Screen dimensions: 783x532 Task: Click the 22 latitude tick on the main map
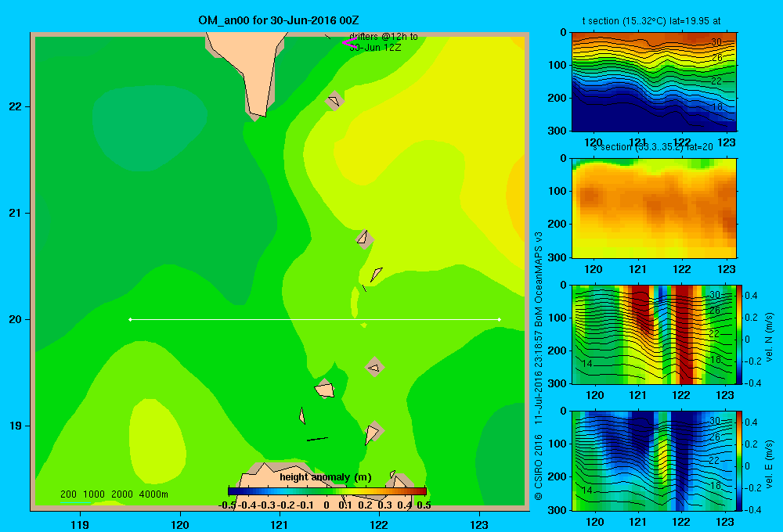(x=16, y=106)
